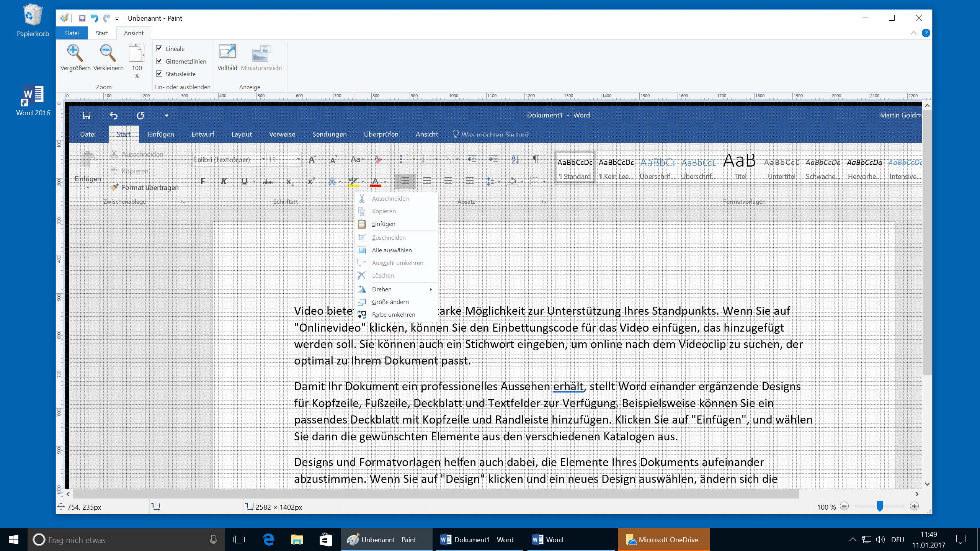The width and height of the screenshot is (980, 551).
Task: Click the Cortana microphone icon
Action: pyautogui.click(x=213, y=540)
